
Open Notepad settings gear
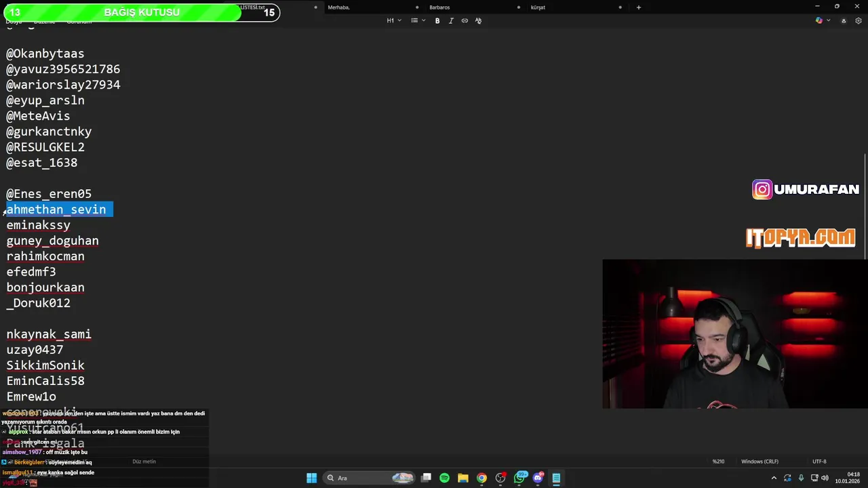(x=859, y=21)
